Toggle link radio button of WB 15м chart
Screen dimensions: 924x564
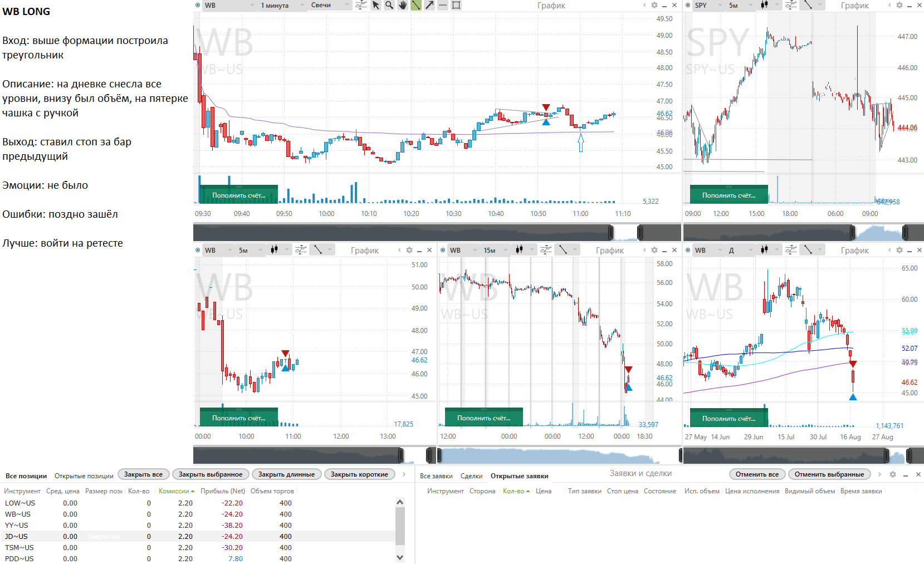[x=443, y=250]
